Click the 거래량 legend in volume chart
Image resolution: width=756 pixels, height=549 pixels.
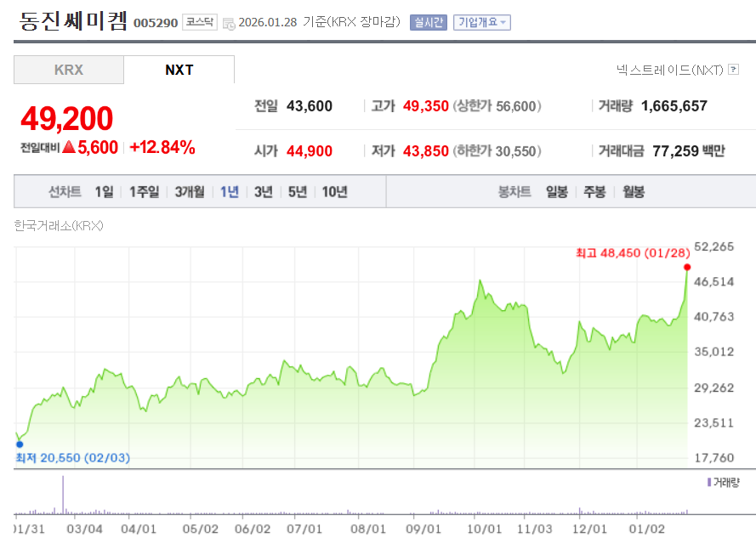(x=723, y=482)
